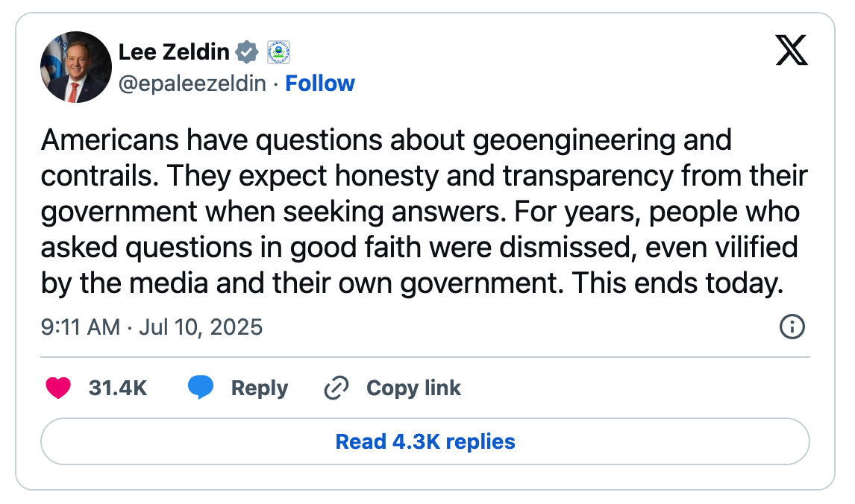Click the chain link icon
The image size is (855, 504).
pyautogui.click(x=336, y=388)
